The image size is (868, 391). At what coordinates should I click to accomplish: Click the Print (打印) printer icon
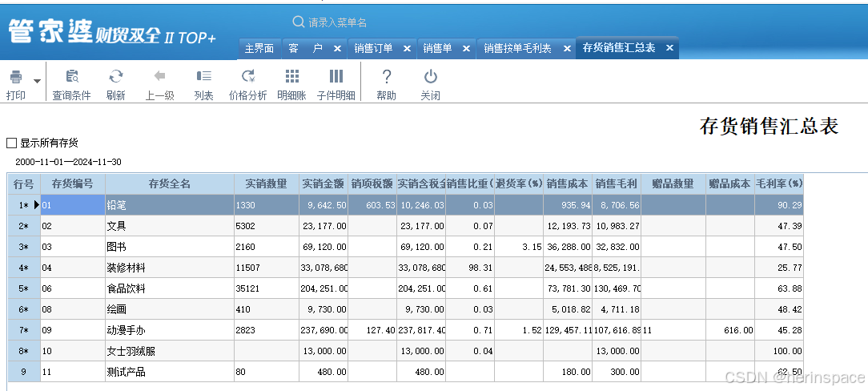pos(16,77)
